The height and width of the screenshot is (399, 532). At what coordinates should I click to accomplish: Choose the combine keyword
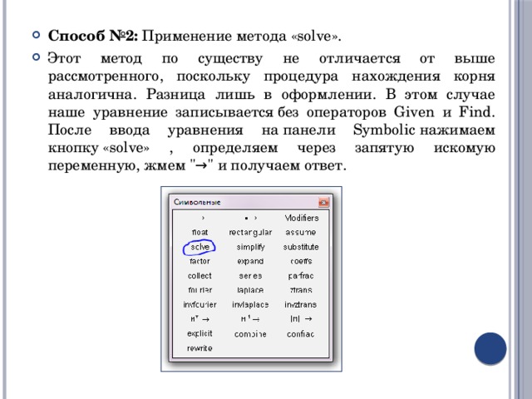point(250,334)
